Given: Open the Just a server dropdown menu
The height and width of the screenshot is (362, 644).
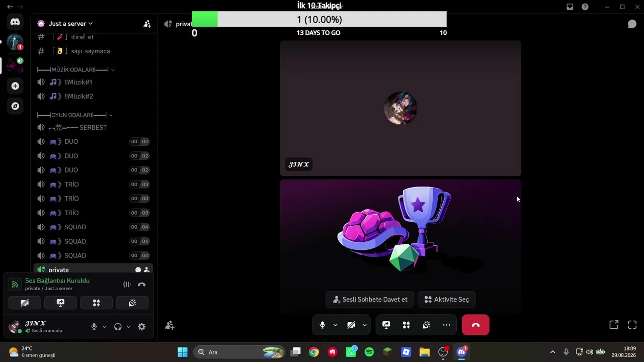Looking at the screenshot, I should (70, 24).
